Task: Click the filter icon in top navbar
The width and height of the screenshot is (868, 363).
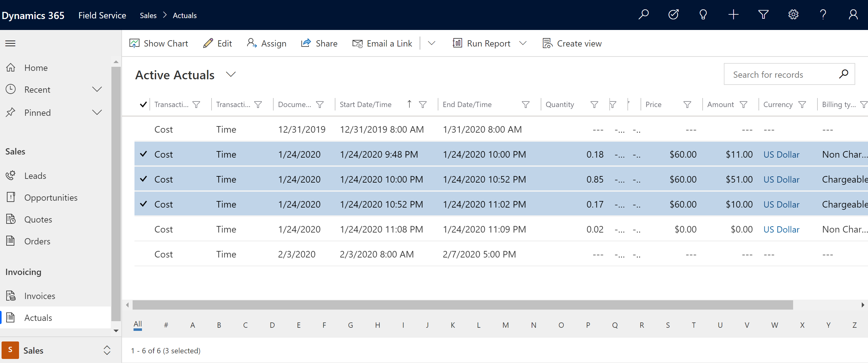Action: coord(763,15)
